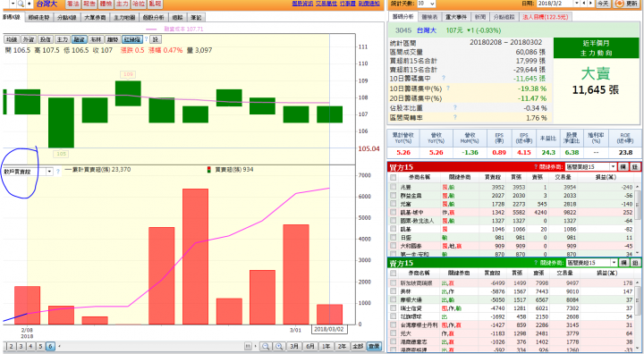Screen dimensions: 644x354
Task: Toggle the 均線 chart overlay
Action: tap(12, 39)
